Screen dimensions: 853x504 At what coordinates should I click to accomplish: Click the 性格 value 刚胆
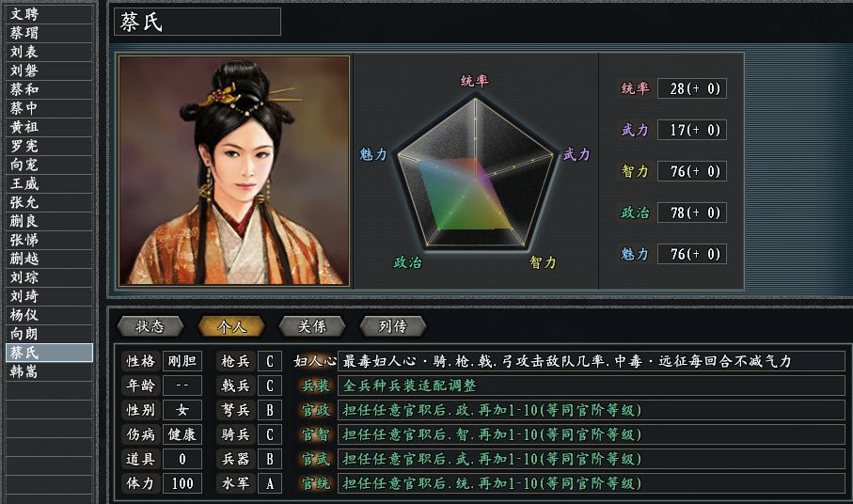(x=182, y=361)
